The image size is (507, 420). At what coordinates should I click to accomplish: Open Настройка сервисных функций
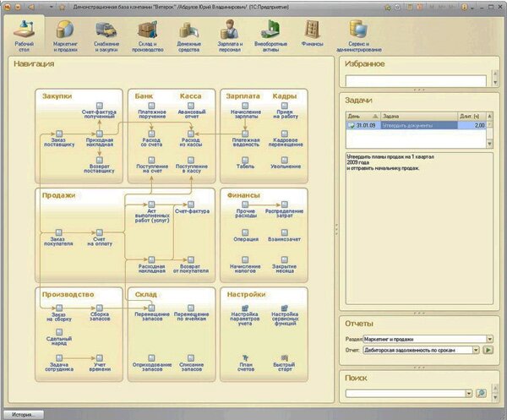(x=285, y=315)
